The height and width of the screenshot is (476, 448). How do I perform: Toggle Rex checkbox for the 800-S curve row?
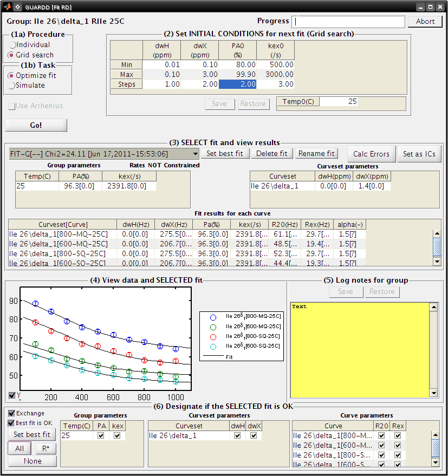398,455
